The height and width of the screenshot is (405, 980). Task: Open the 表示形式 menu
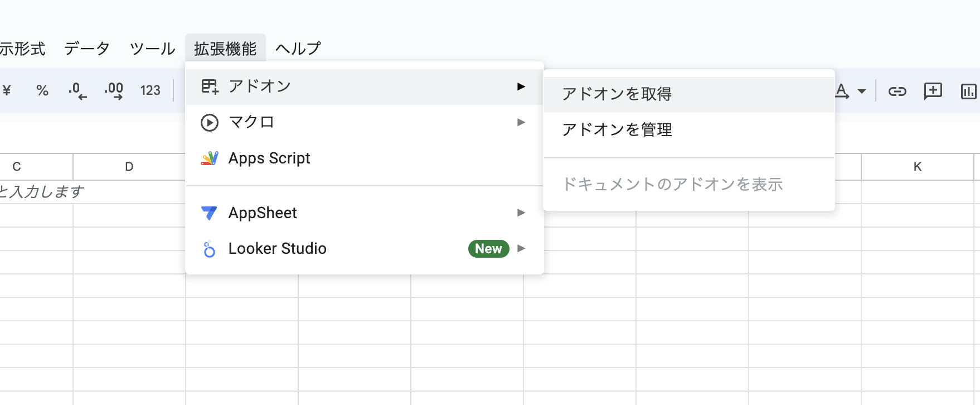[22, 49]
